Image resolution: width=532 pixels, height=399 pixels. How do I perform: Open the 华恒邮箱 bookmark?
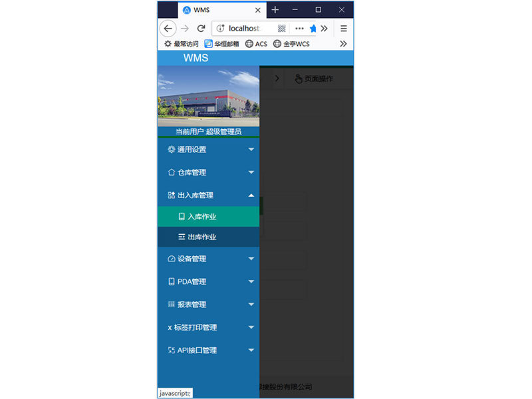click(221, 44)
